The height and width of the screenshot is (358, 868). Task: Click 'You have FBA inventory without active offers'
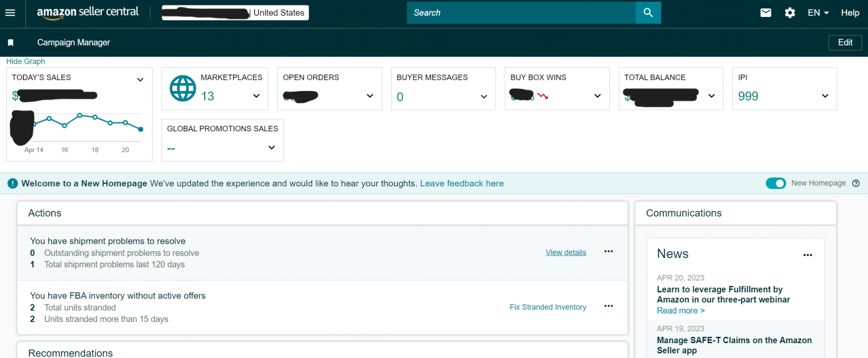point(118,296)
